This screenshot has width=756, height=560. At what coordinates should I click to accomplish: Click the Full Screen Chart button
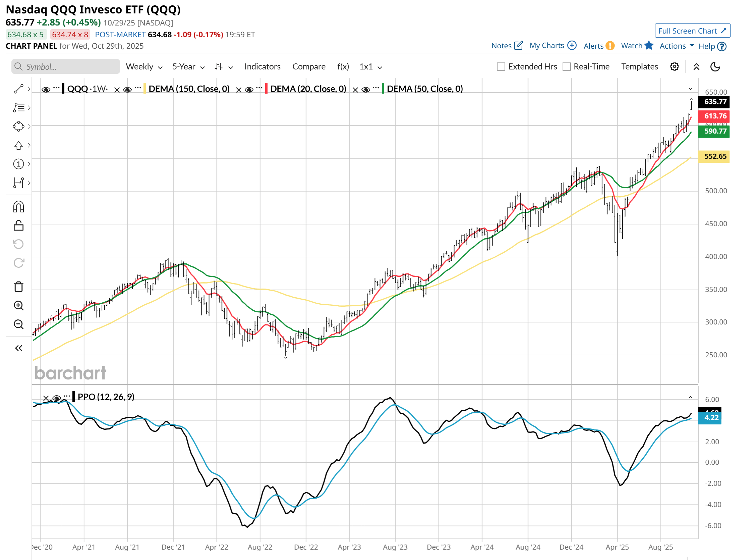(x=692, y=31)
